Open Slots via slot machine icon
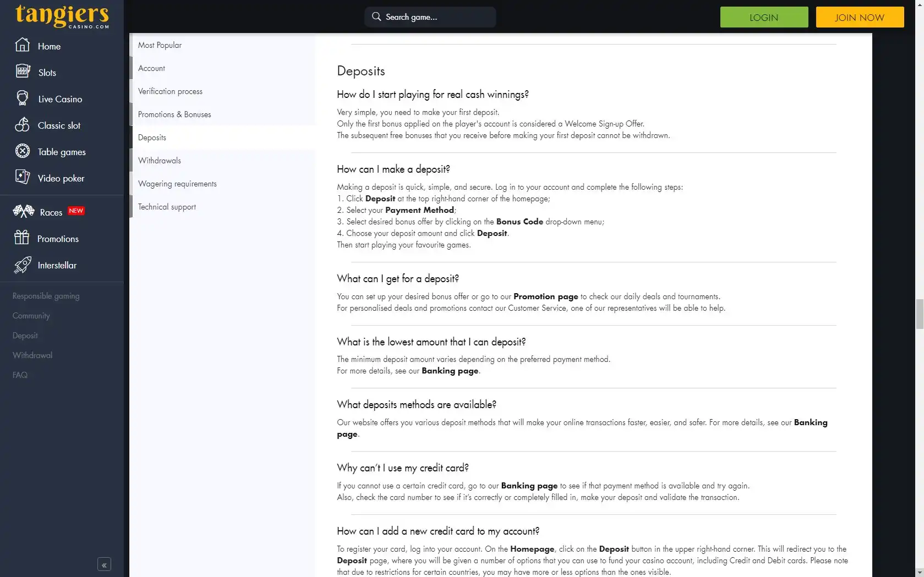Viewport: 924px width, 577px height. coord(23,72)
